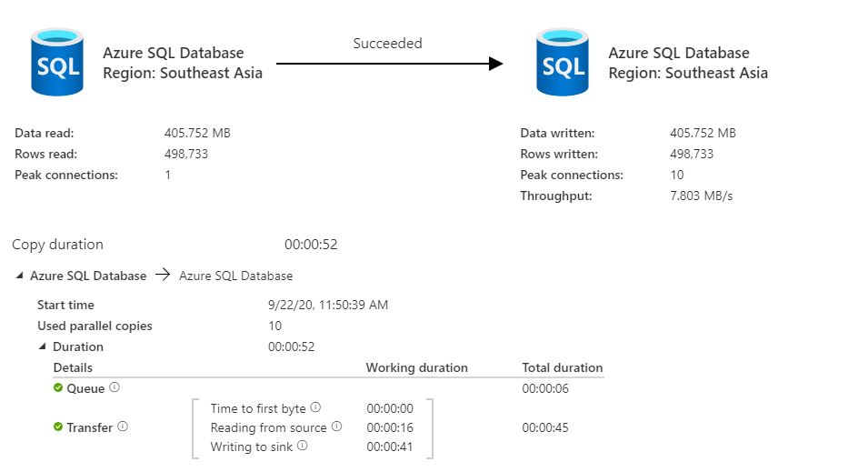Click the source Peak connections value 1
Screen dimensions: 868x472
pyautogui.click(x=168, y=175)
